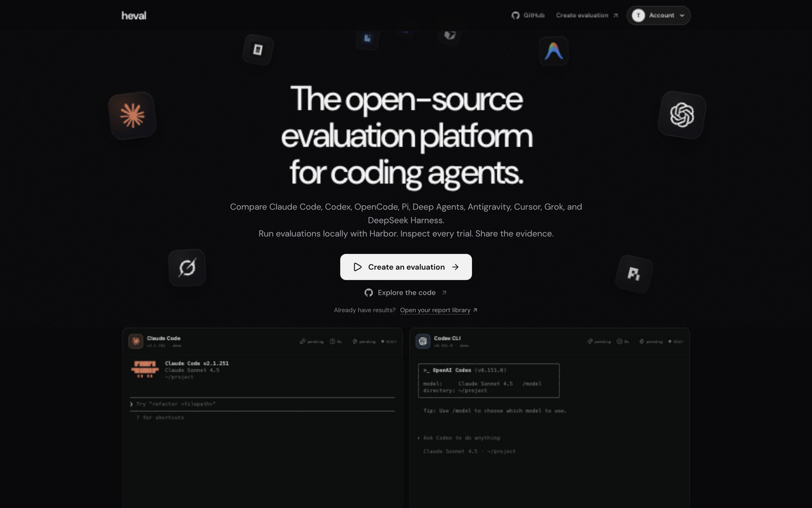The image size is (812, 508).
Task: Click Claude Code panel title
Action: [x=164, y=338]
